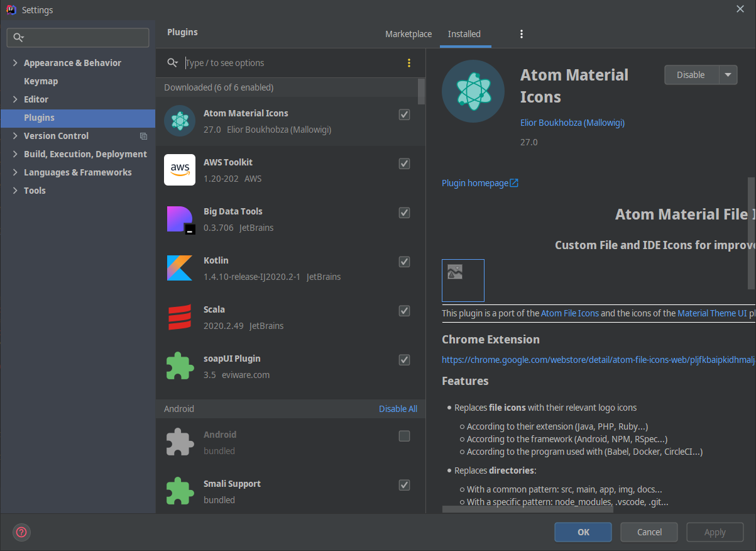Toggle the Big Data Tools checkbox
The image size is (756, 551).
[405, 213]
